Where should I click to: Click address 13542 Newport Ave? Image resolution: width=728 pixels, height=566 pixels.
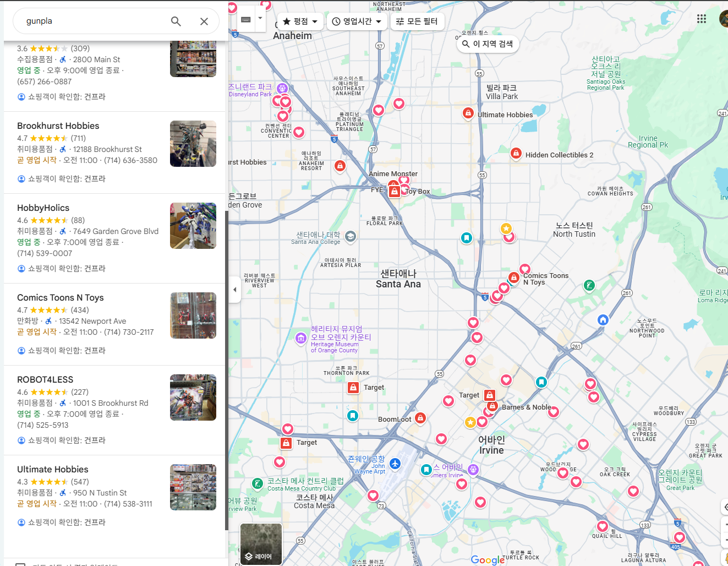coord(92,321)
